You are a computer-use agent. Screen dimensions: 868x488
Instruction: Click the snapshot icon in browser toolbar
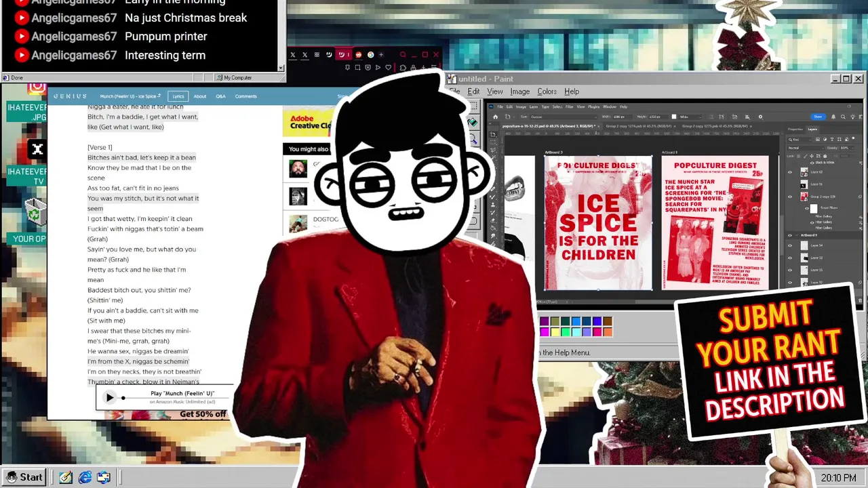click(x=357, y=68)
